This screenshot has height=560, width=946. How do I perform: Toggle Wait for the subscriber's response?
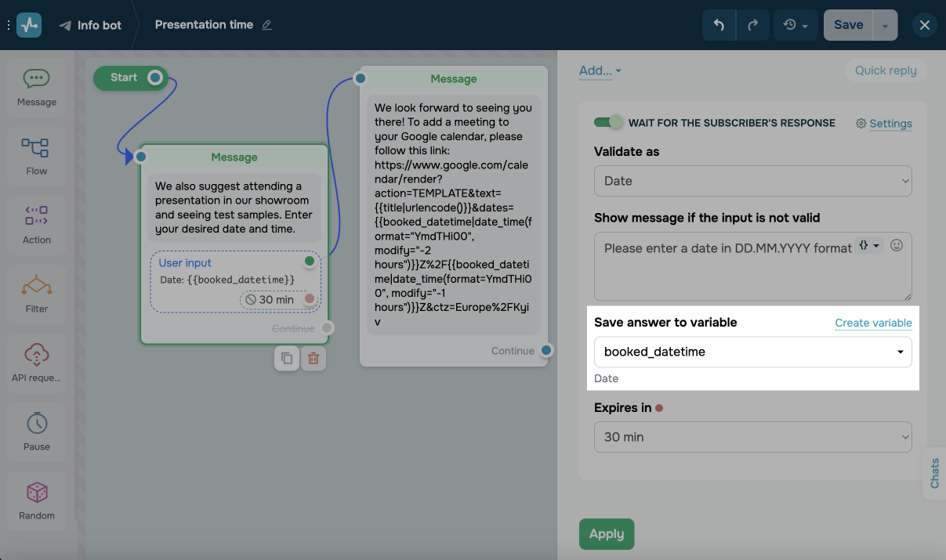coord(608,122)
